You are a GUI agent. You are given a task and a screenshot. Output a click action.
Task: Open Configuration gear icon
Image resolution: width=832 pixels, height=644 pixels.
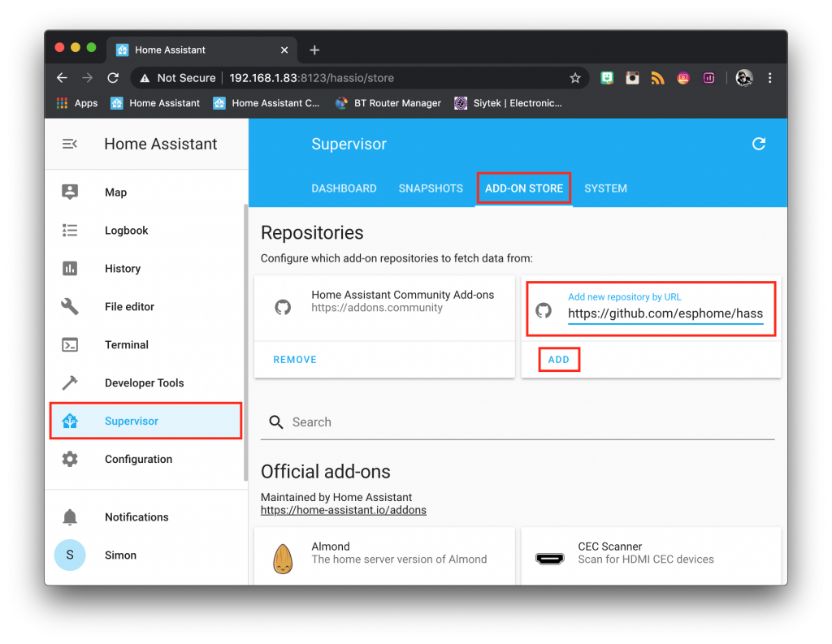click(70, 459)
